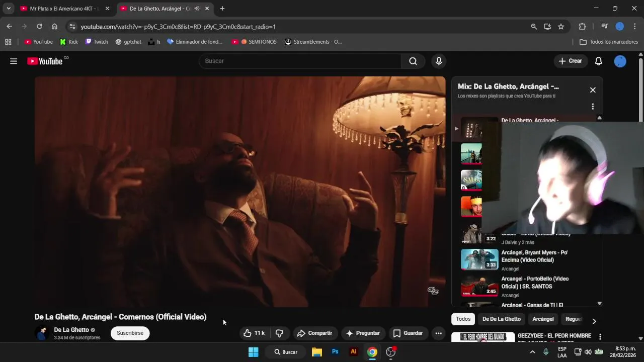Open a new browser tab
The width and height of the screenshot is (644, 362).
(x=222, y=9)
